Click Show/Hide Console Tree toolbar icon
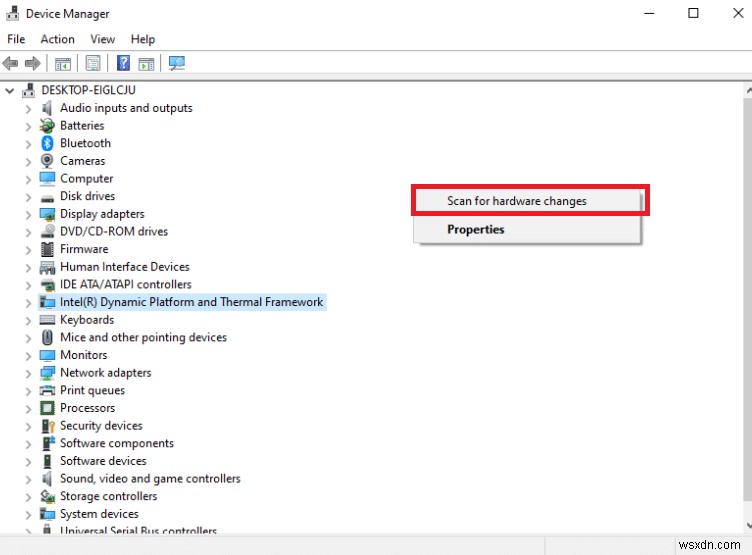Viewport: 752px width, 555px height. pos(63,63)
